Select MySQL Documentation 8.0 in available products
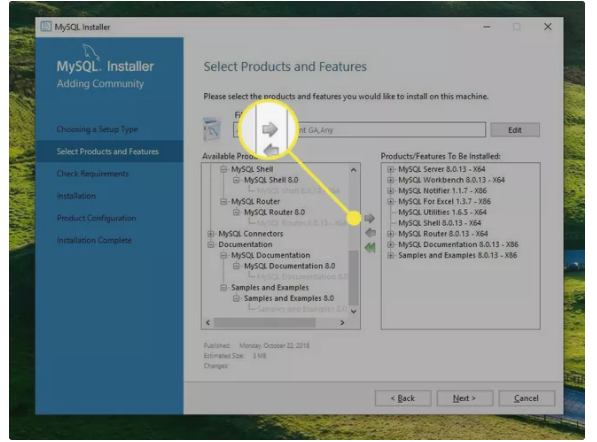 pos(289,266)
